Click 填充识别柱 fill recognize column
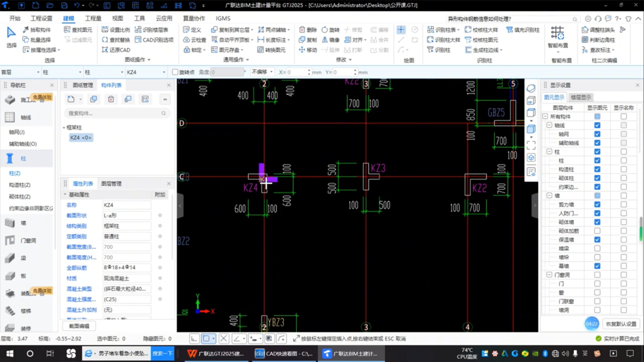This screenshot has height=362, width=644. point(523,30)
